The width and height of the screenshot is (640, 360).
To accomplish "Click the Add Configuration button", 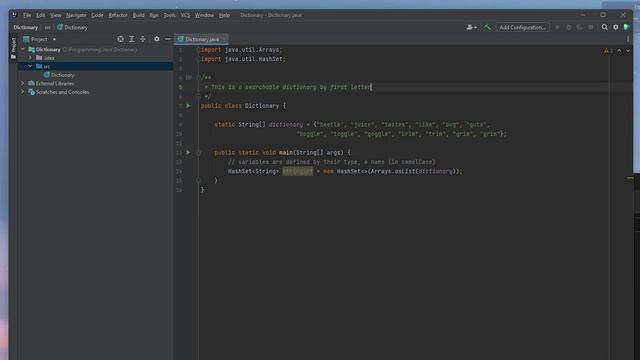I will tap(522, 27).
